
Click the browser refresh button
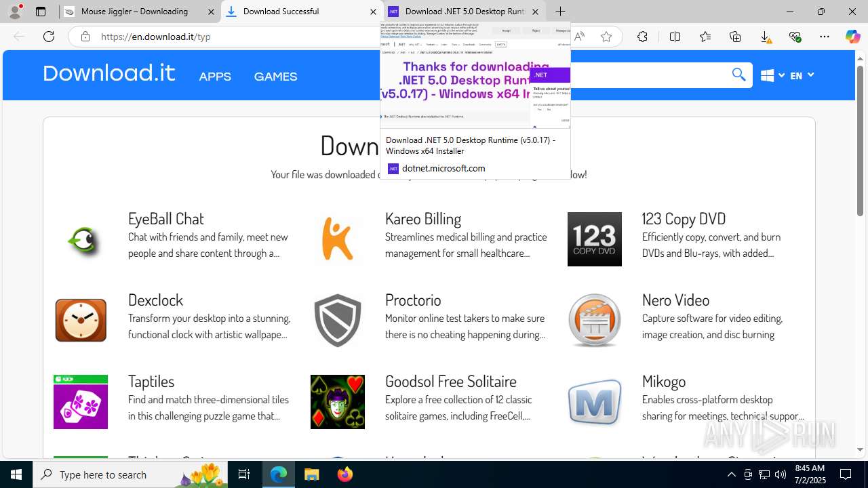click(49, 37)
